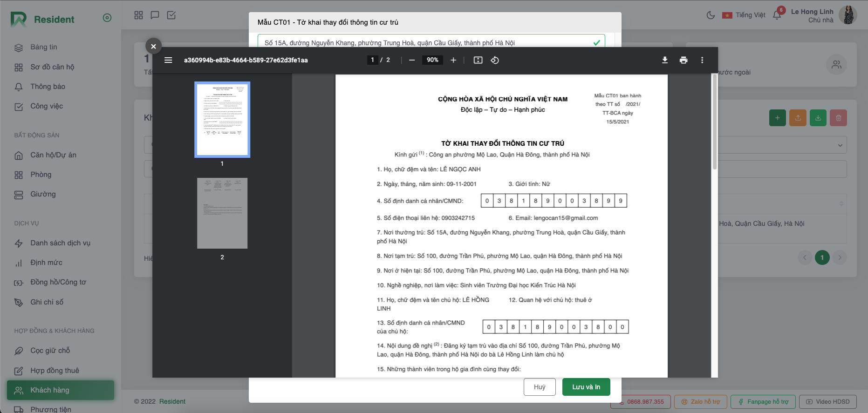868x413 pixels.
Task: Click the fit to page icon
Action: pyautogui.click(x=478, y=60)
